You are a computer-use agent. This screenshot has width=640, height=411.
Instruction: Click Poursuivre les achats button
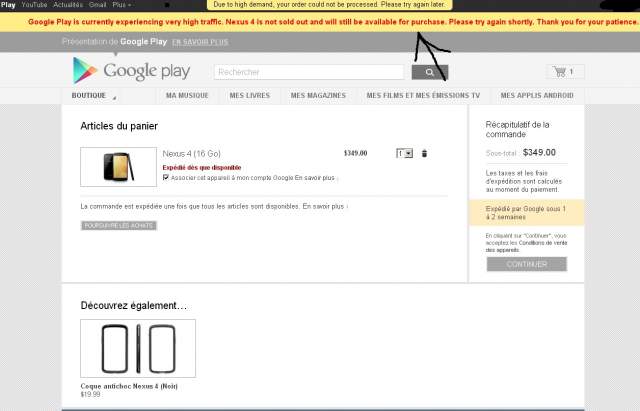(119, 225)
